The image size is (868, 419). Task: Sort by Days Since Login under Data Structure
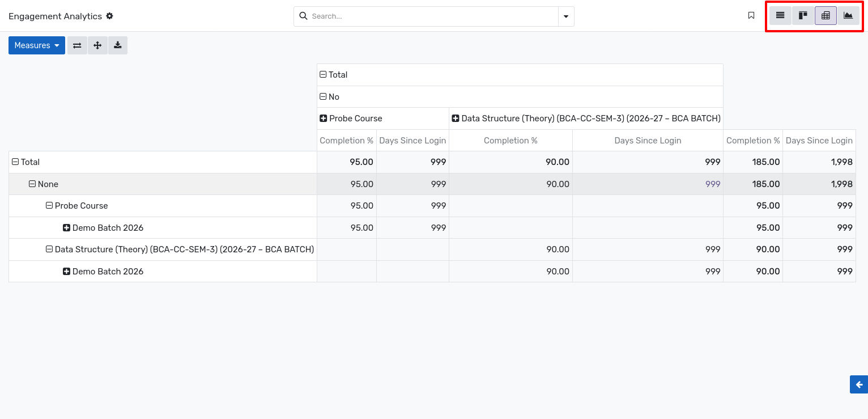648,141
